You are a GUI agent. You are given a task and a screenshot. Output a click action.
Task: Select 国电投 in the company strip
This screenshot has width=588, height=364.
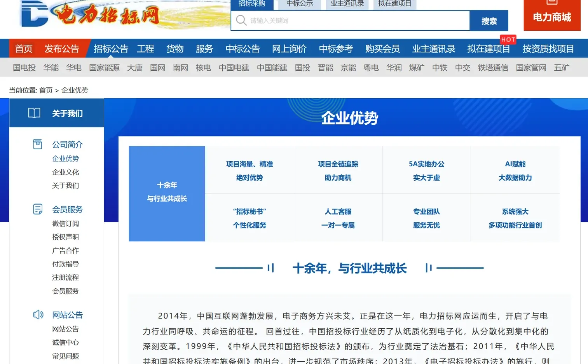pyautogui.click(x=24, y=67)
